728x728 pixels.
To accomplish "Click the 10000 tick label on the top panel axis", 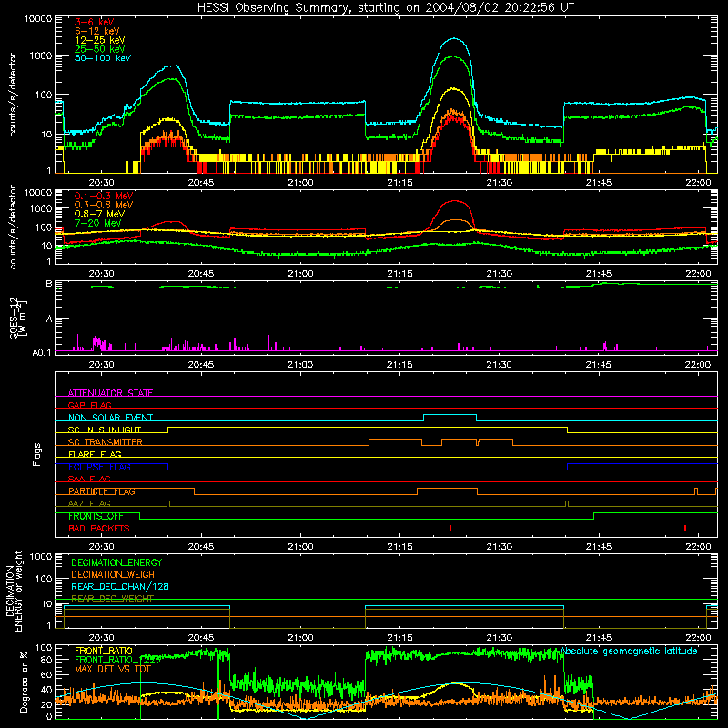I will (38, 19).
